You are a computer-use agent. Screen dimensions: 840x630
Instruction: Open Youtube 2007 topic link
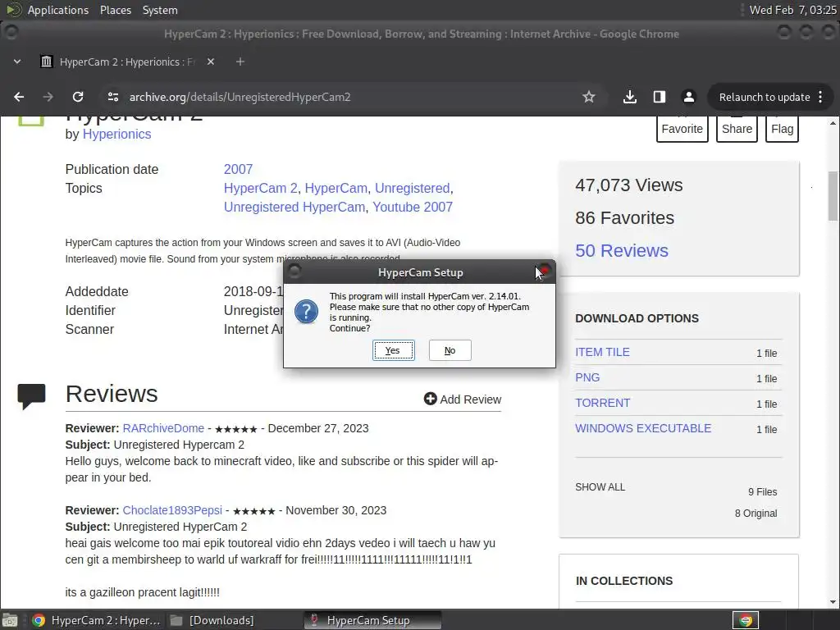coord(413,207)
